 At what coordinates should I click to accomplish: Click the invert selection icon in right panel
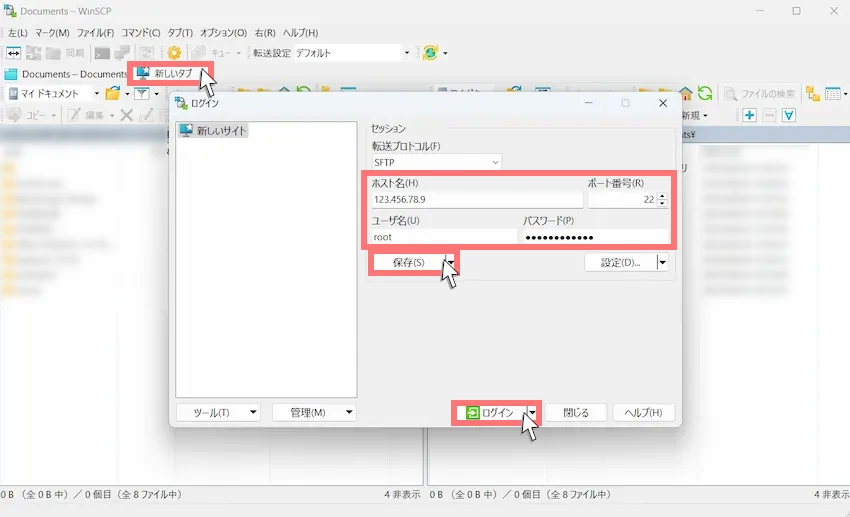point(789,115)
